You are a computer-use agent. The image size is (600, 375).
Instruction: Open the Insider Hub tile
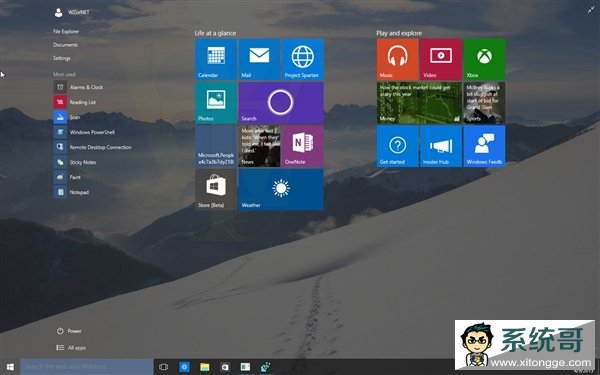441,146
